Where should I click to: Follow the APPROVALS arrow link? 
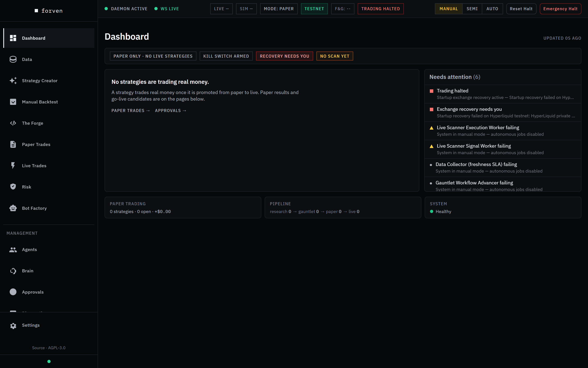tap(170, 110)
